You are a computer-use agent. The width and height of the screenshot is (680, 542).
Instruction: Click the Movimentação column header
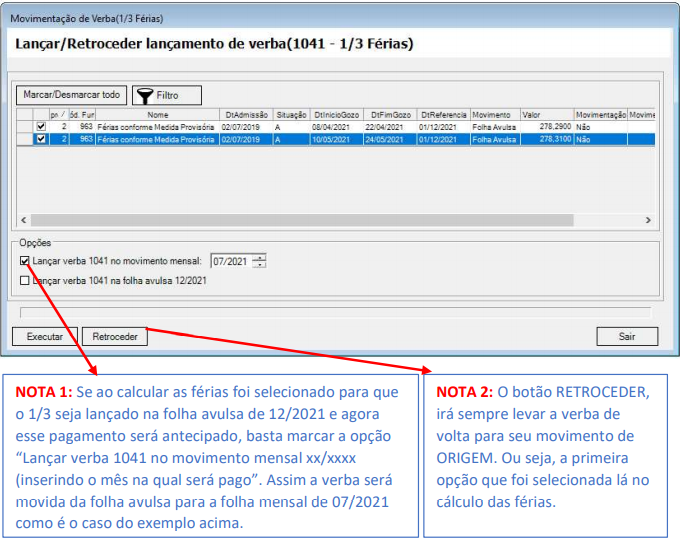click(601, 115)
